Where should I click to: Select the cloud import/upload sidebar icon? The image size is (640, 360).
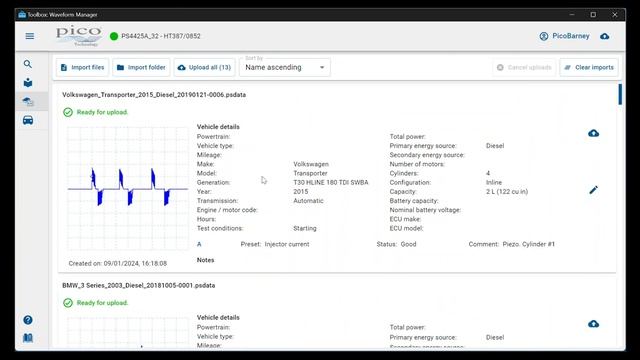coord(28,101)
